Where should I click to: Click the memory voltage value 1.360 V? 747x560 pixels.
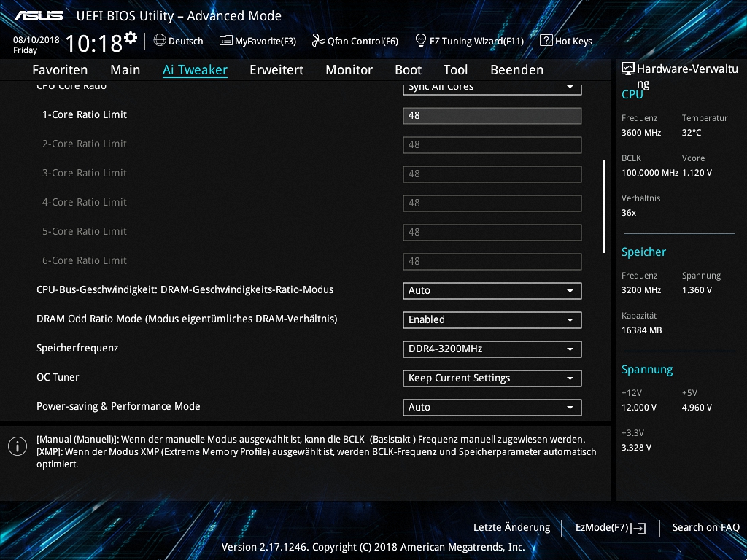pos(697,289)
